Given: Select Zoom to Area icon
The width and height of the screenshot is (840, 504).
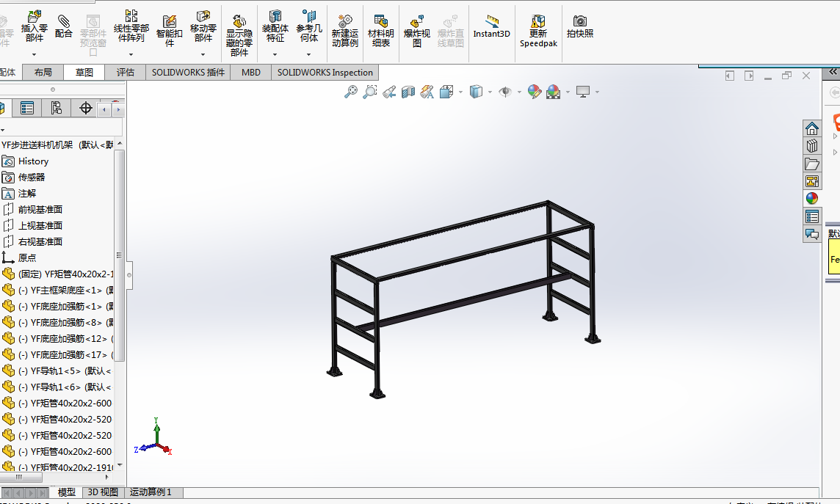Looking at the screenshot, I should tap(369, 92).
